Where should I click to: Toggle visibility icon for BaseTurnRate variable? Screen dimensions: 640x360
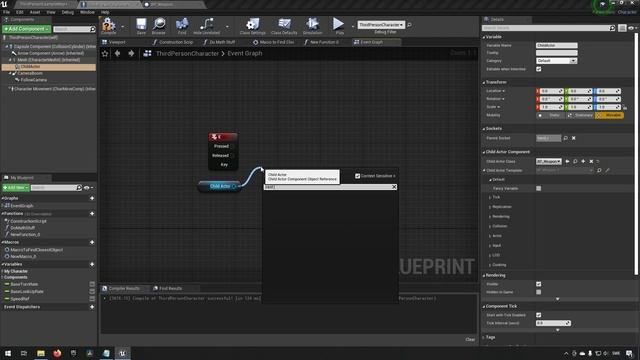pos(92,284)
